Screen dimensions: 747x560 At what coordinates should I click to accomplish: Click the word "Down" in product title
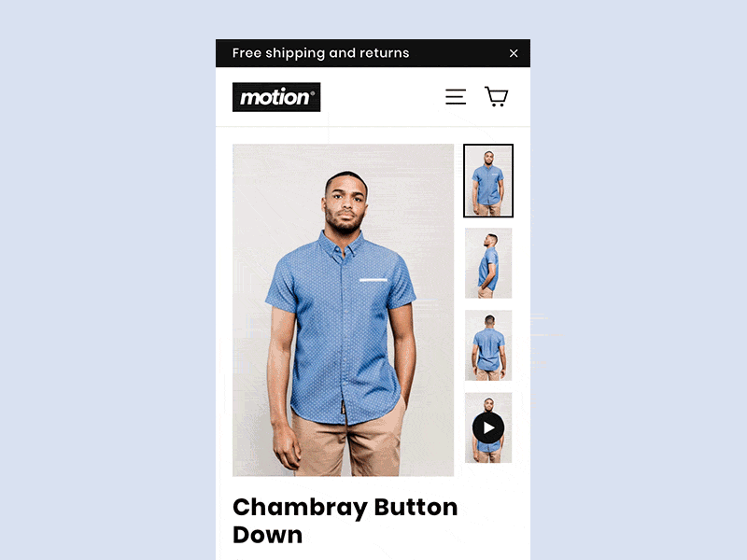click(267, 535)
